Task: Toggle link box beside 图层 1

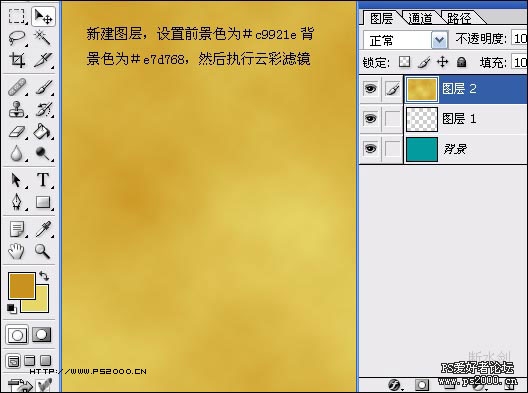Action: (x=392, y=119)
